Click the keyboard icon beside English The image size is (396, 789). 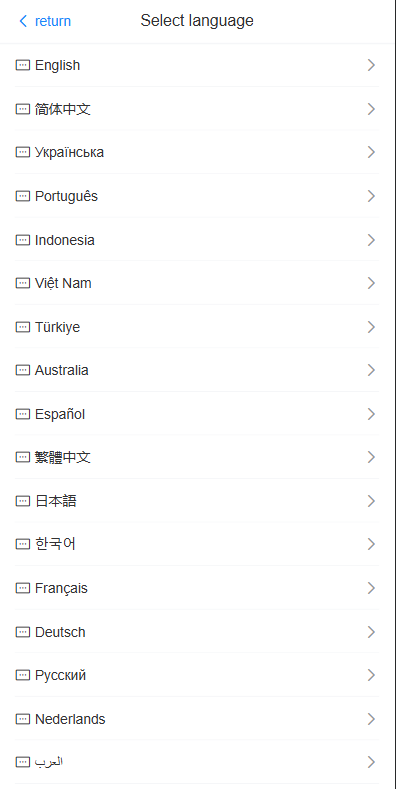pyautogui.click(x=23, y=65)
